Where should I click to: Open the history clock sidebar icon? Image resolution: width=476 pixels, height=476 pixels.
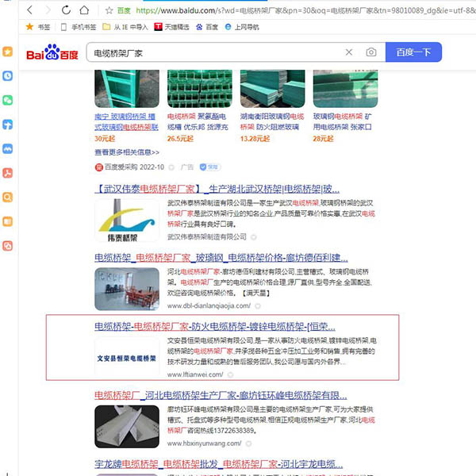8,76
